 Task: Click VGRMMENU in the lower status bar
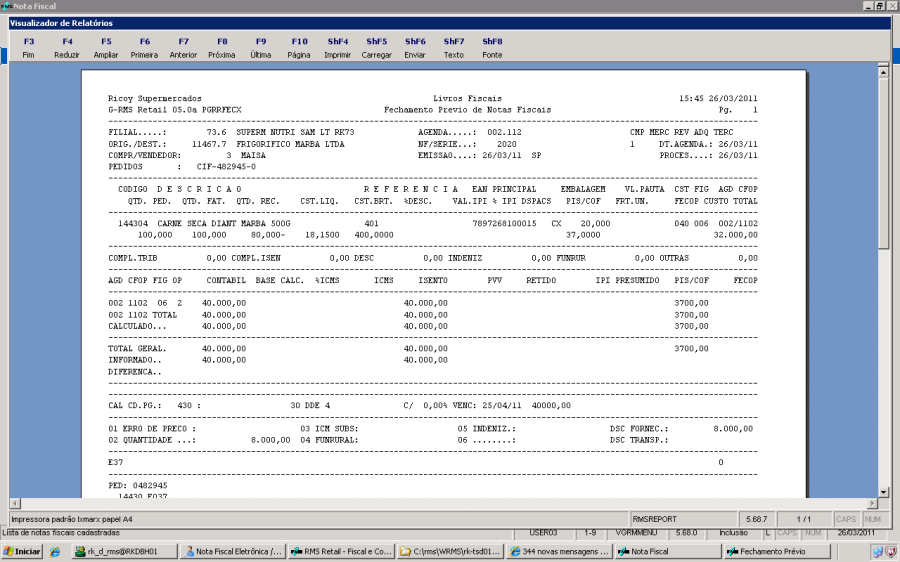tap(637, 533)
